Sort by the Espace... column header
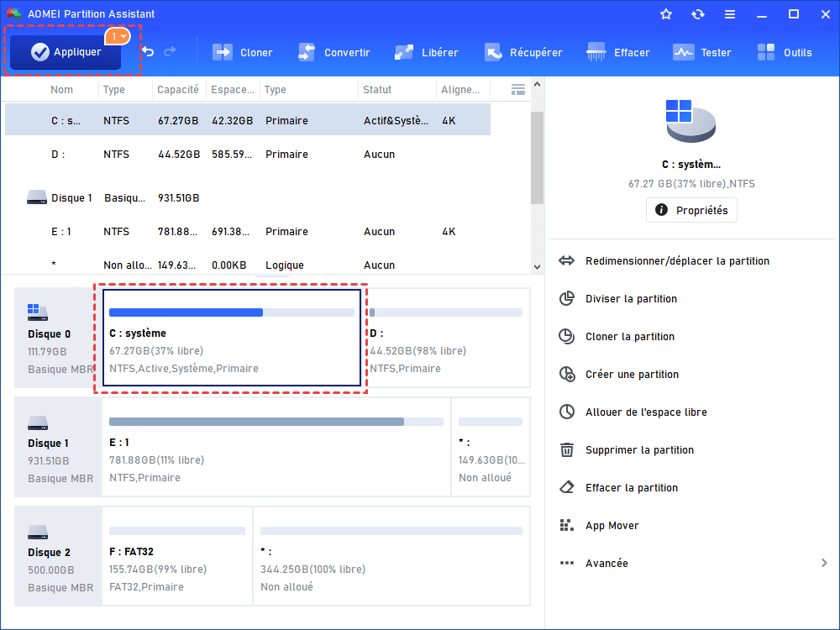Viewport: 840px width, 630px height. tap(233, 90)
